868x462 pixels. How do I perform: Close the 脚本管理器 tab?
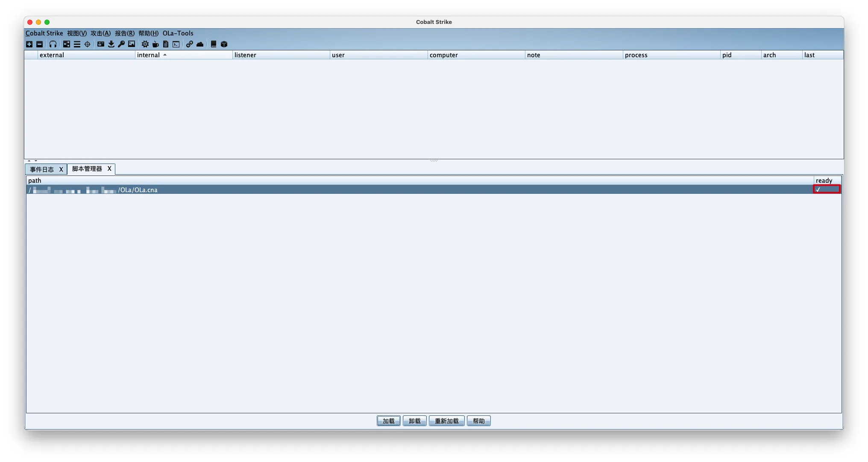pos(109,169)
